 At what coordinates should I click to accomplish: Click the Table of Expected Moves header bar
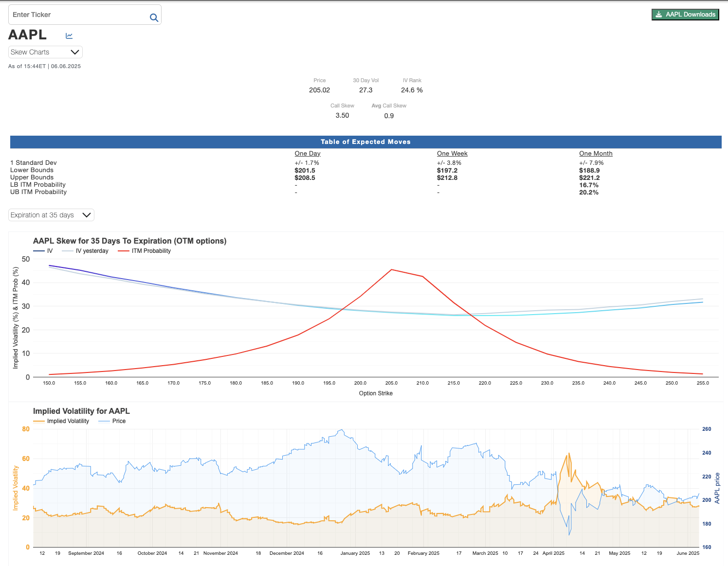(365, 142)
